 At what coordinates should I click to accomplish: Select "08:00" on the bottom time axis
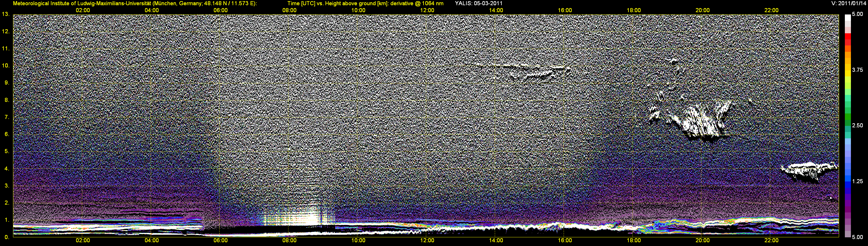(x=289, y=240)
